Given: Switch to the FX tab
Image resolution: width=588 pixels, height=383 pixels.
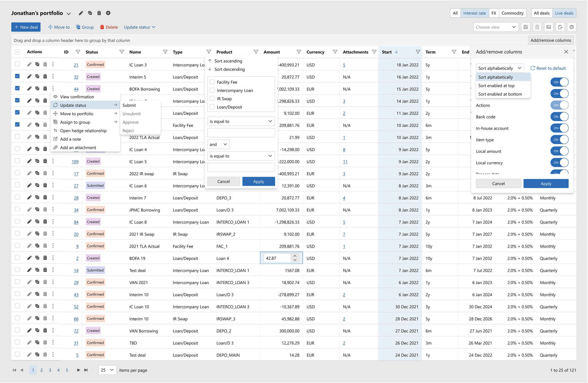Looking at the screenshot, I should pos(494,13).
